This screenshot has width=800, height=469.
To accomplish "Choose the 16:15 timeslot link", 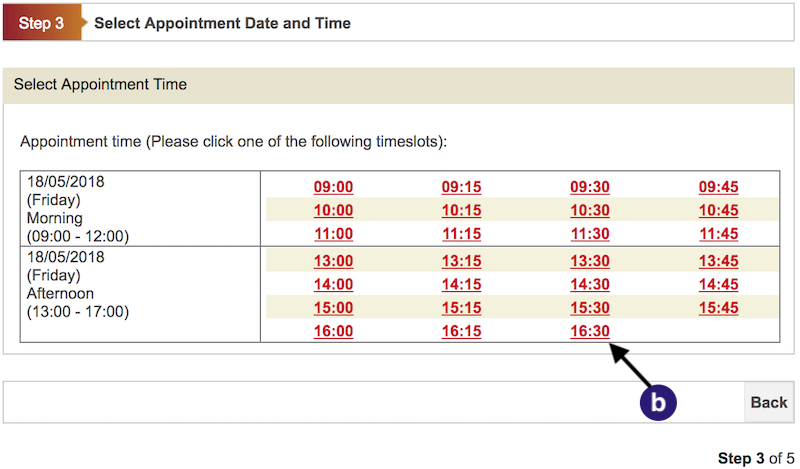I will pyautogui.click(x=461, y=331).
